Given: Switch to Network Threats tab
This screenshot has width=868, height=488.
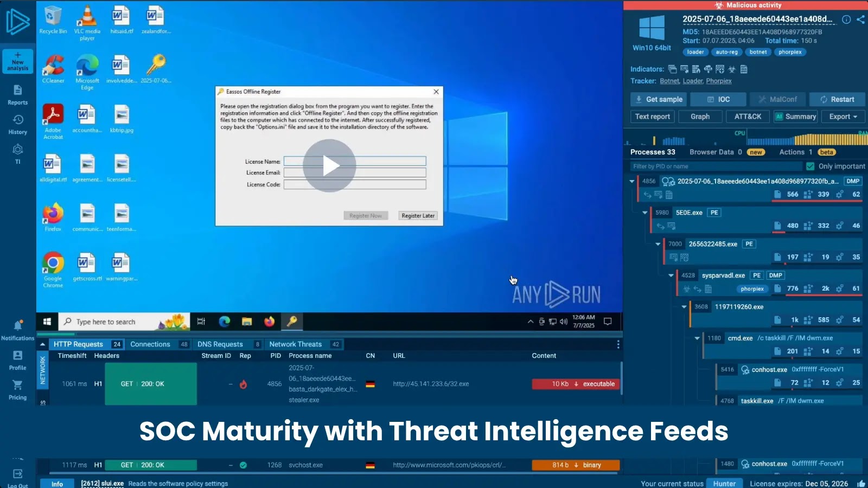Looking at the screenshot, I should pos(304,344).
